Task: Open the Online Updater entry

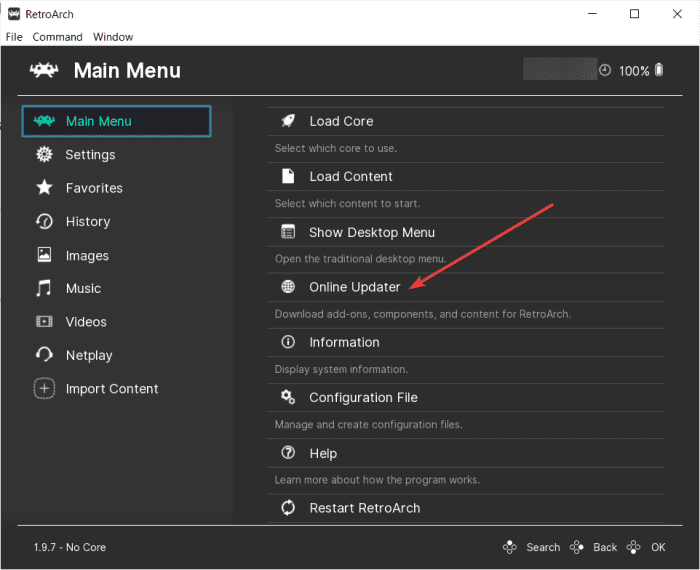Action: click(x=466, y=287)
